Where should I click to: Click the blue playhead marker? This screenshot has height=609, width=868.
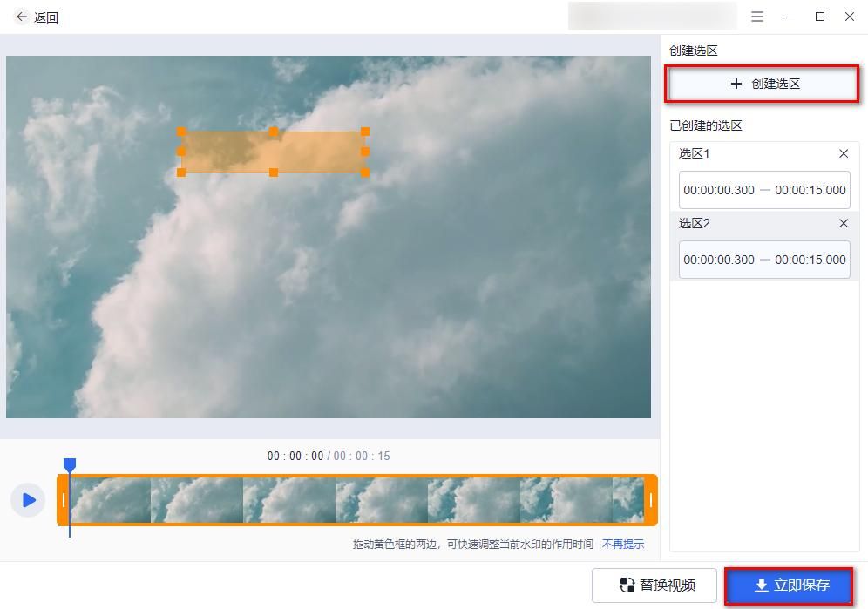[70, 464]
